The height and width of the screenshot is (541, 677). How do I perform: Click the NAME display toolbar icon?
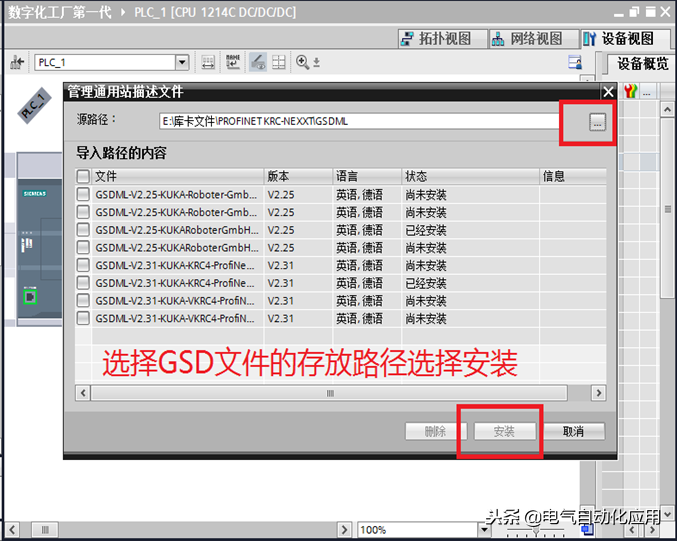point(233,63)
